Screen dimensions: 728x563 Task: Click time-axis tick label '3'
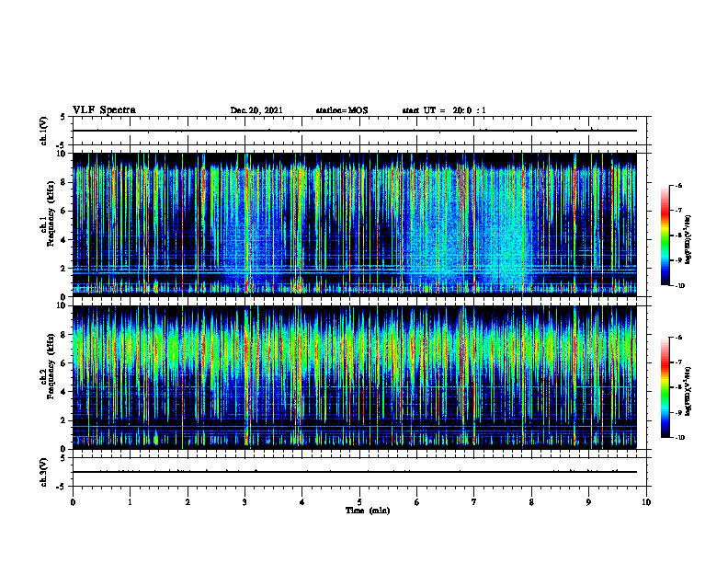pos(245,502)
